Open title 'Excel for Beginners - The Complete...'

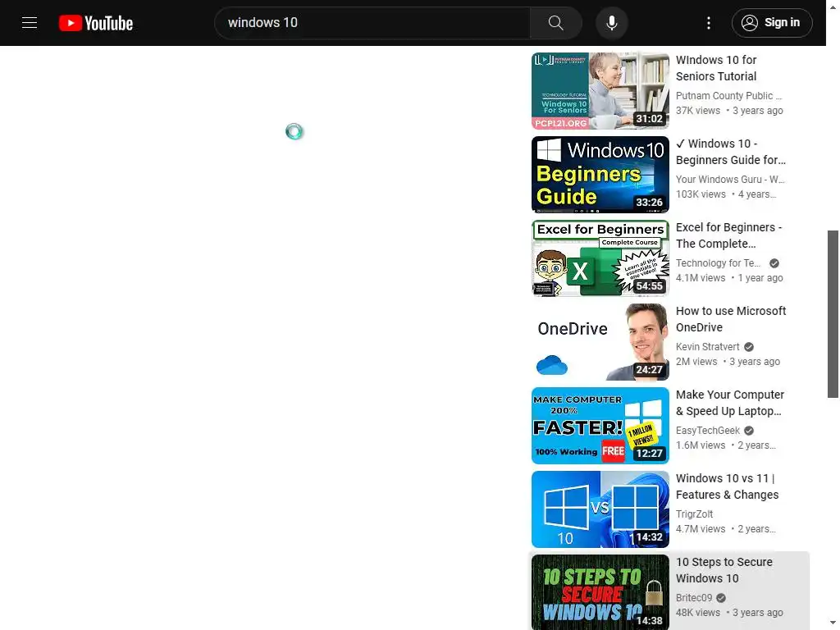(728, 235)
